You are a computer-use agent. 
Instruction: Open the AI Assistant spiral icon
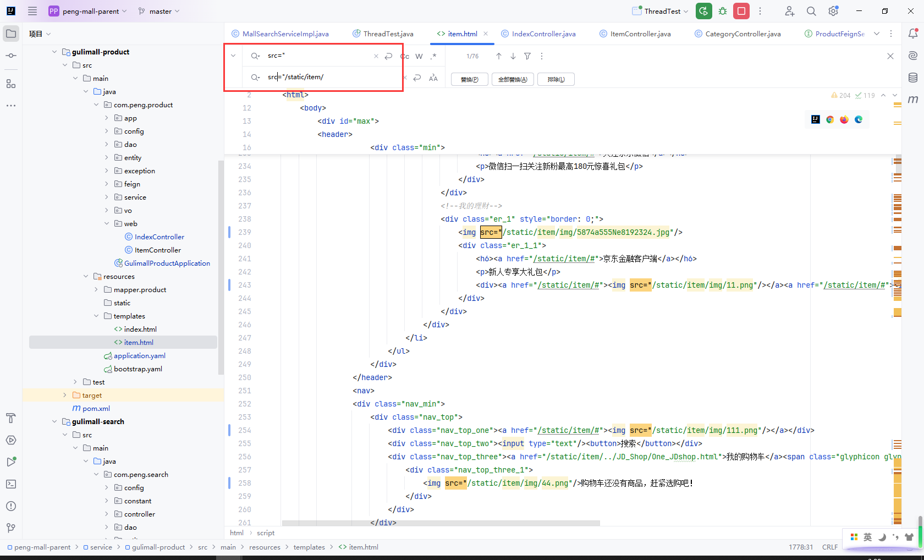(913, 56)
